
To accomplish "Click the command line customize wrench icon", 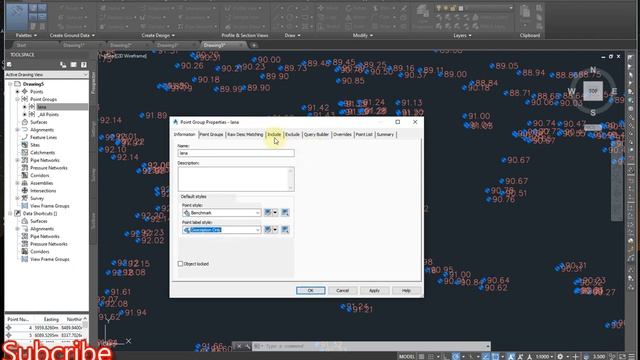I will pyautogui.click(x=247, y=346).
